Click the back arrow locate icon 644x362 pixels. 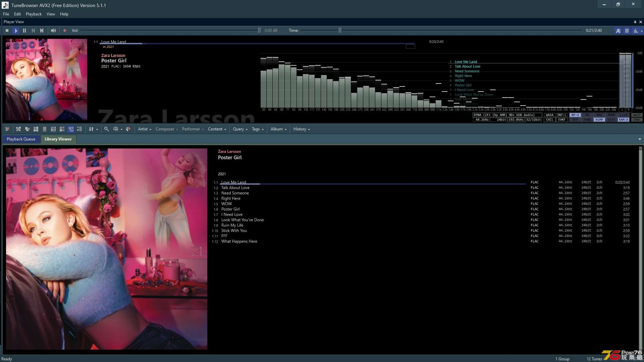[128, 129]
